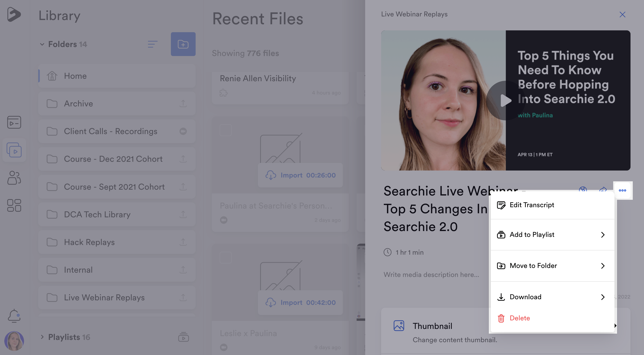Open Renie Allen Visibility file
This screenshot has width=644, height=355.
258,78
